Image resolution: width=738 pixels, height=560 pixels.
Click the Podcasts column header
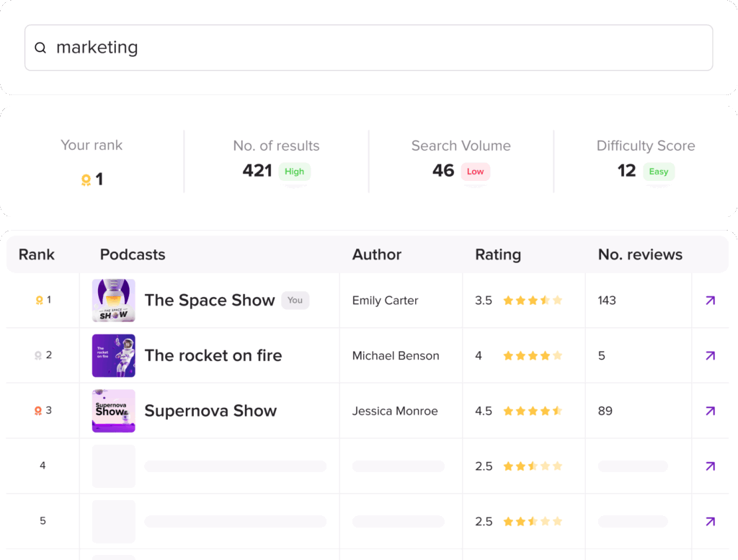pos(133,254)
